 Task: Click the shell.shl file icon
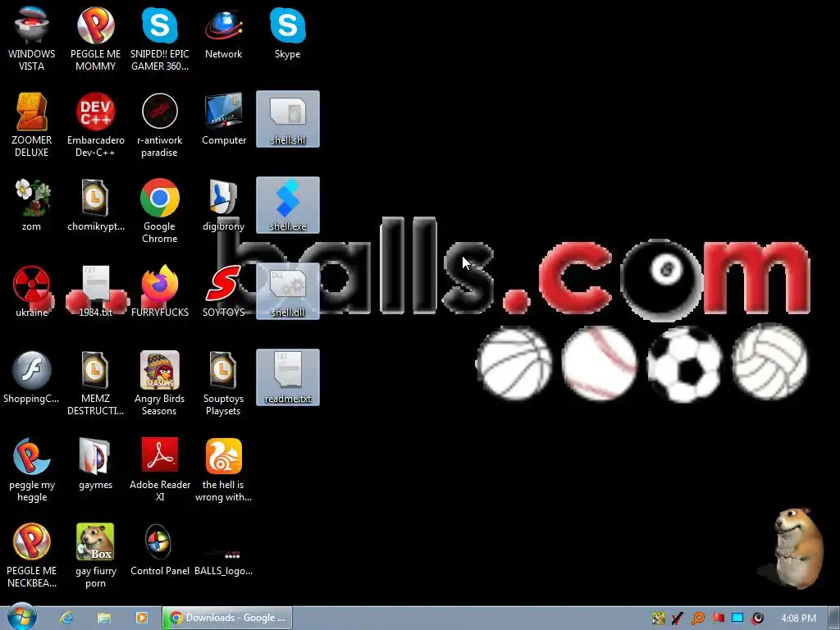coord(288,119)
